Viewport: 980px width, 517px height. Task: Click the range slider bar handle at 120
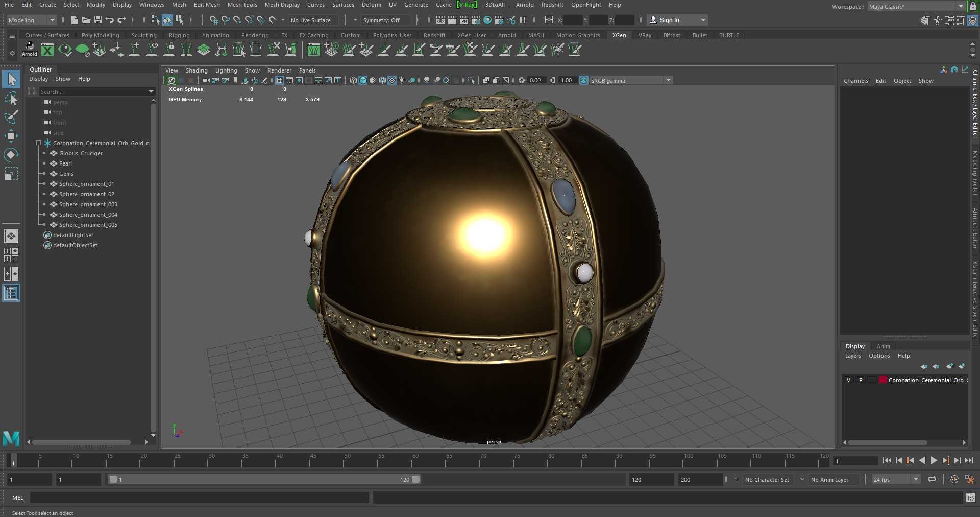(x=416, y=479)
